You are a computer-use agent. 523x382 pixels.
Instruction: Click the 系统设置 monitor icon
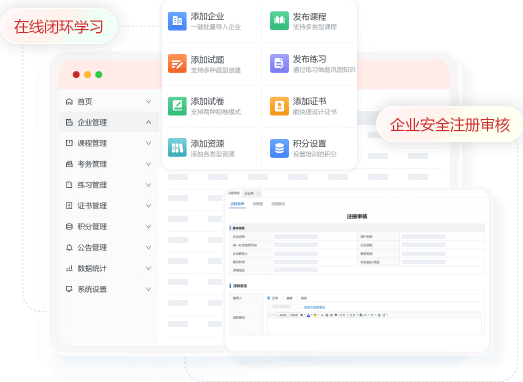point(69,289)
